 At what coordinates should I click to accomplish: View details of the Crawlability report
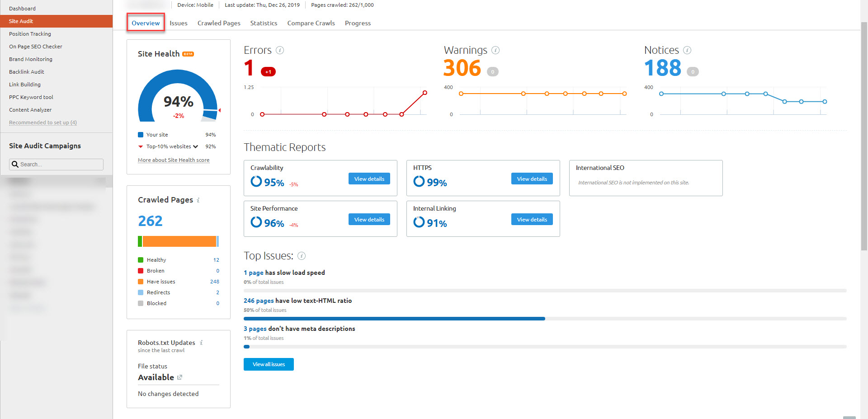(x=369, y=179)
